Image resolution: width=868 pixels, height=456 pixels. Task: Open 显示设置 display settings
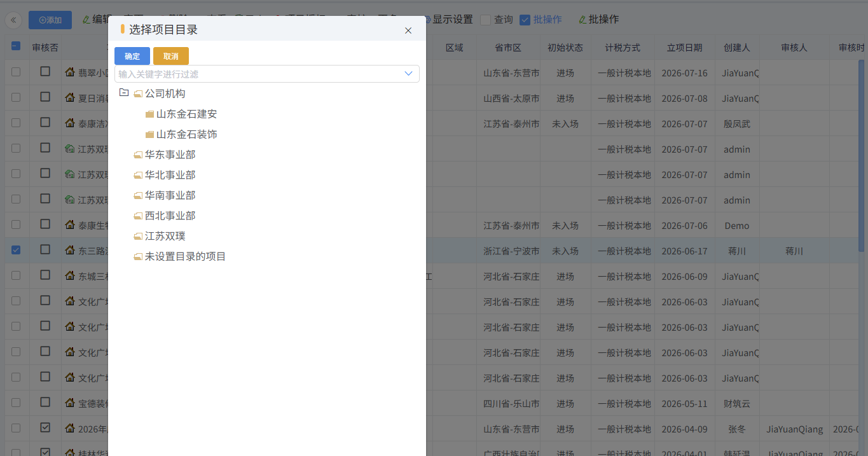point(448,20)
